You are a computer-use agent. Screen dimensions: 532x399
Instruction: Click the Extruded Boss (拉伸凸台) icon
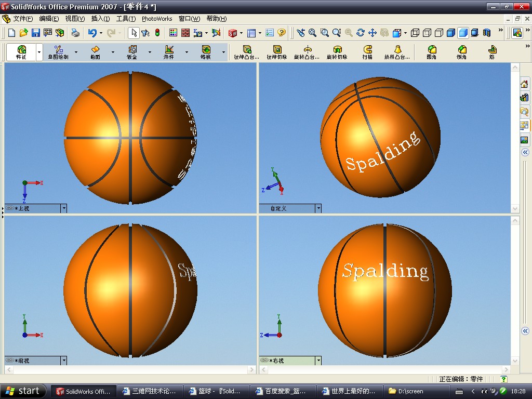(x=247, y=52)
